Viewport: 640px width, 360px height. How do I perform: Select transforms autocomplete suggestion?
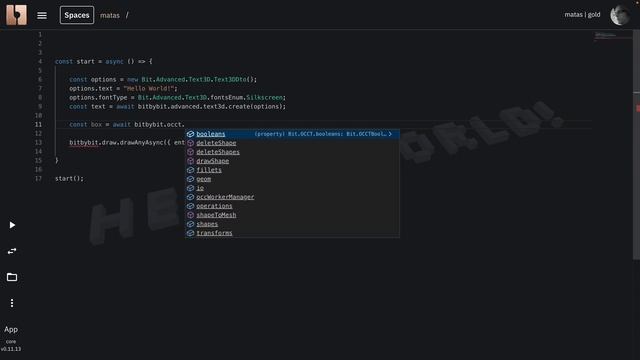[293, 233]
